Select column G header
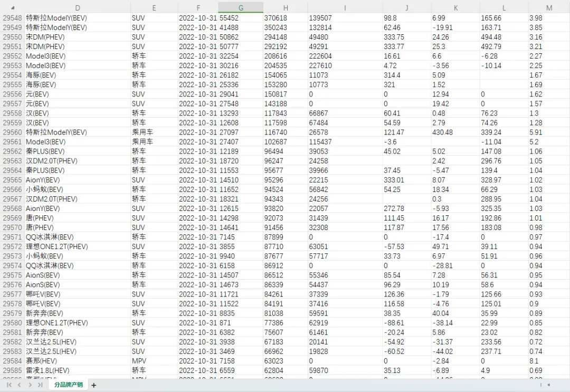Viewport: 570px width, 392px height. 241,7
